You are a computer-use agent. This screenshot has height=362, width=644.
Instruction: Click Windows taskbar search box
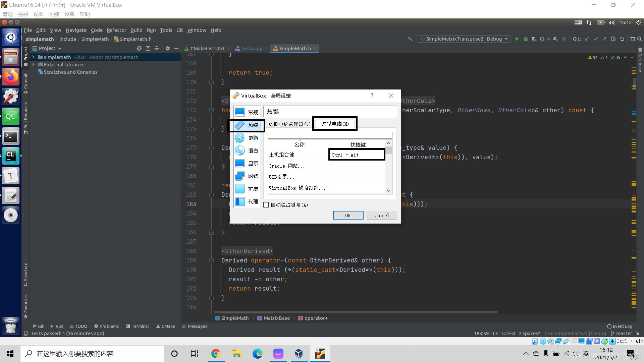(x=92, y=354)
